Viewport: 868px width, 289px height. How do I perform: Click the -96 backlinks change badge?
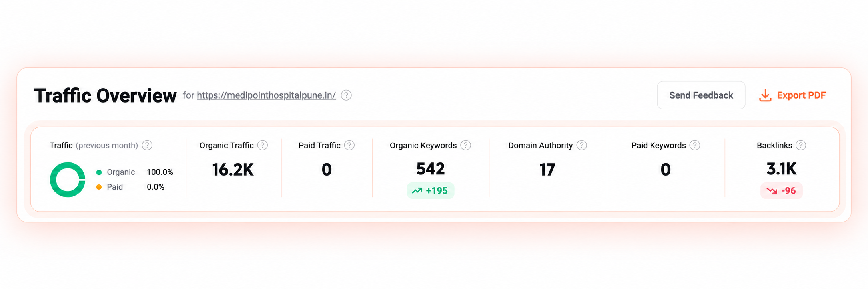click(782, 191)
